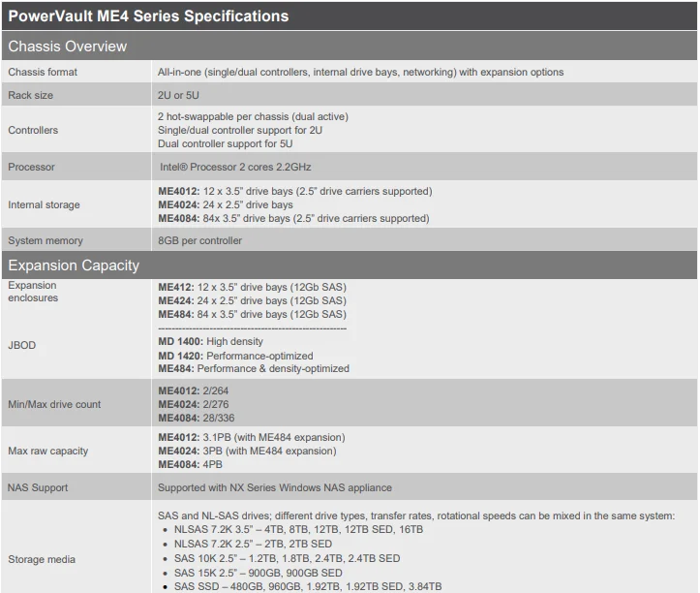
Task: Click the Storage media row label
Action: (x=42, y=559)
